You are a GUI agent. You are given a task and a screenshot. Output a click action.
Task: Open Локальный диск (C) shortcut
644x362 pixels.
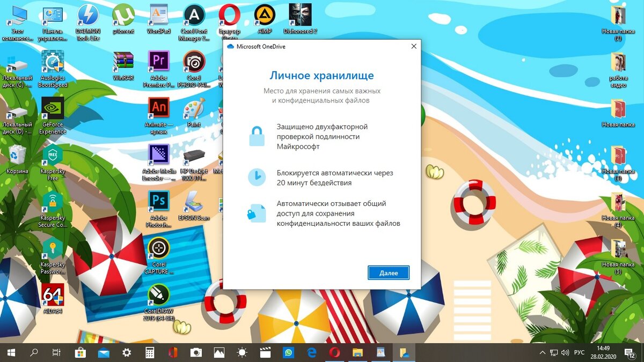click(17, 71)
